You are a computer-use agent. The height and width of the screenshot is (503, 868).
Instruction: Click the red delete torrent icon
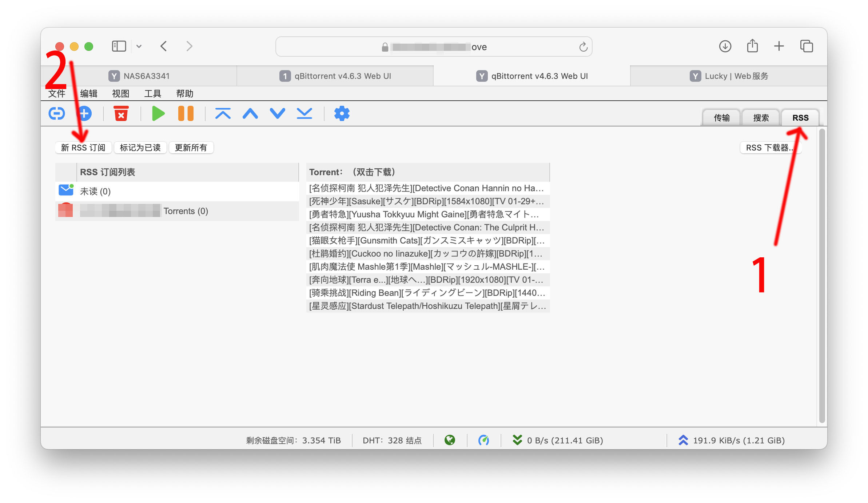tap(121, 113)
